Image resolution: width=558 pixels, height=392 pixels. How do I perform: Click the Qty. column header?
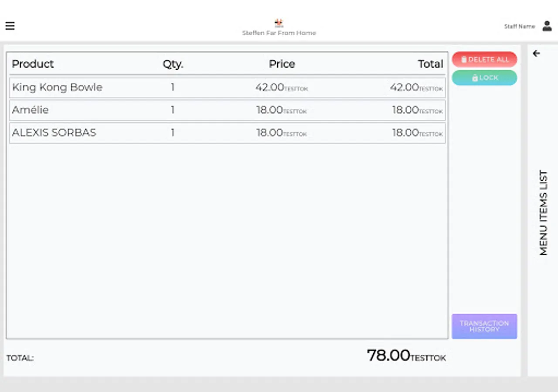173,64
